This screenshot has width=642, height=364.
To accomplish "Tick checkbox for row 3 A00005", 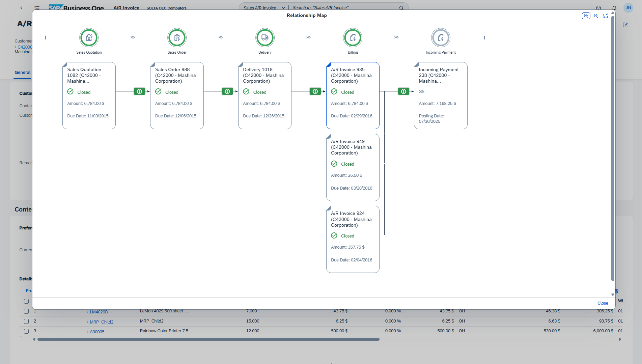I will [x=26, y=331].
